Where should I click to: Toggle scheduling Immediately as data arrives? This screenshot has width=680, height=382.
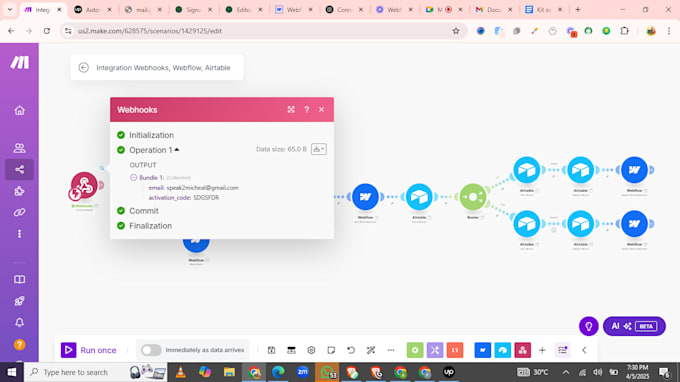(151, 350)
